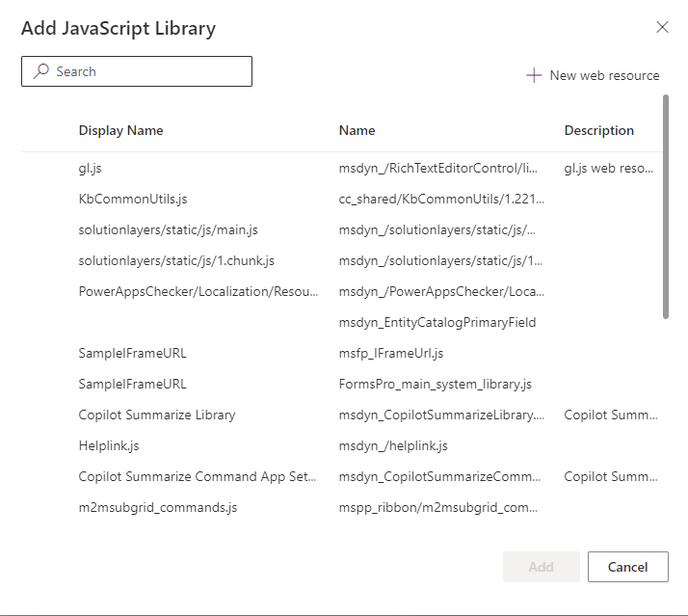Close the Add JavaScript Library dialog
Image resolution: width=688 pixels, height=616 pixels.
pyautogui.click(x=662, y=27)
